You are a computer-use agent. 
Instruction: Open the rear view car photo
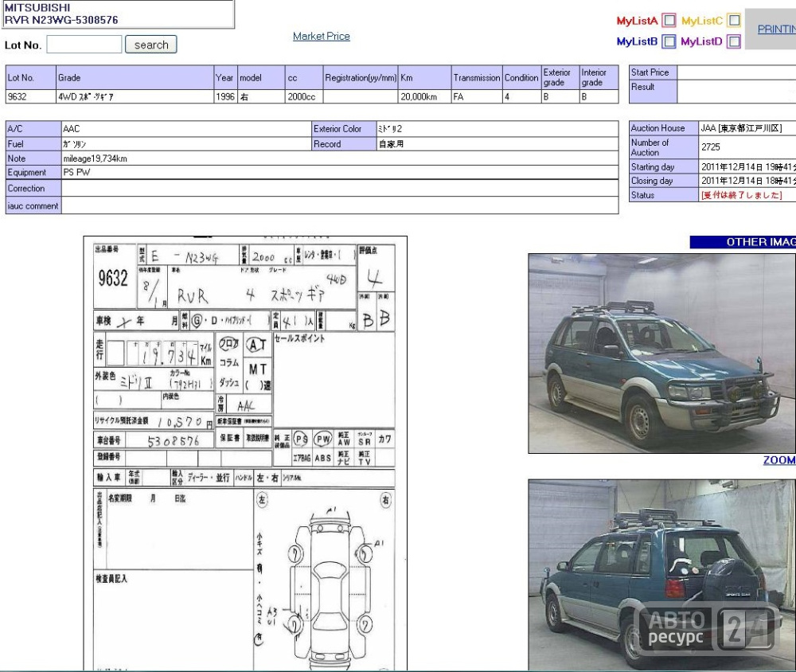click(x=662, y=575)
